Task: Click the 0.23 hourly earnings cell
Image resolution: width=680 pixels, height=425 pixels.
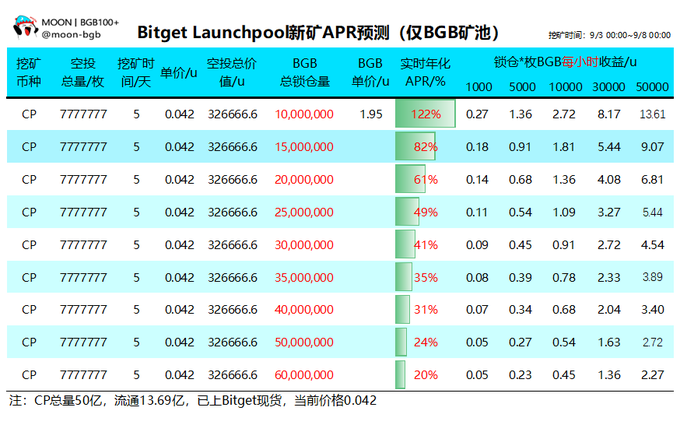Action: point(520,375)
